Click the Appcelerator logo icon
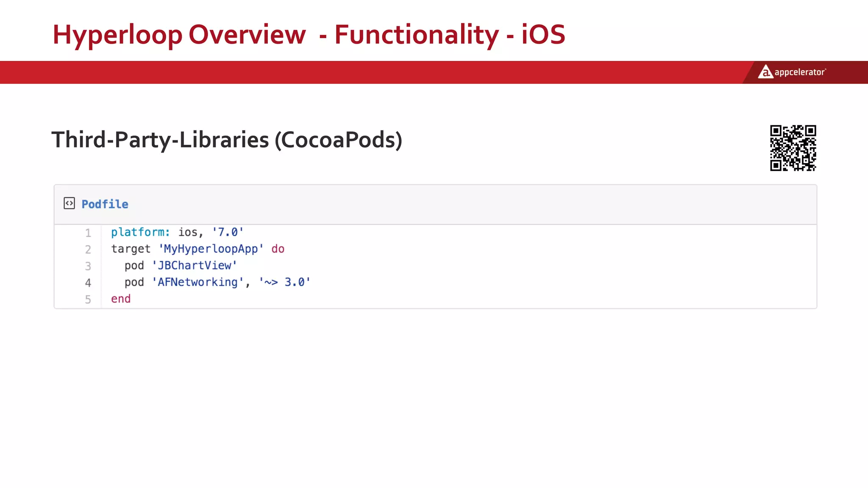 pos(765,72)
